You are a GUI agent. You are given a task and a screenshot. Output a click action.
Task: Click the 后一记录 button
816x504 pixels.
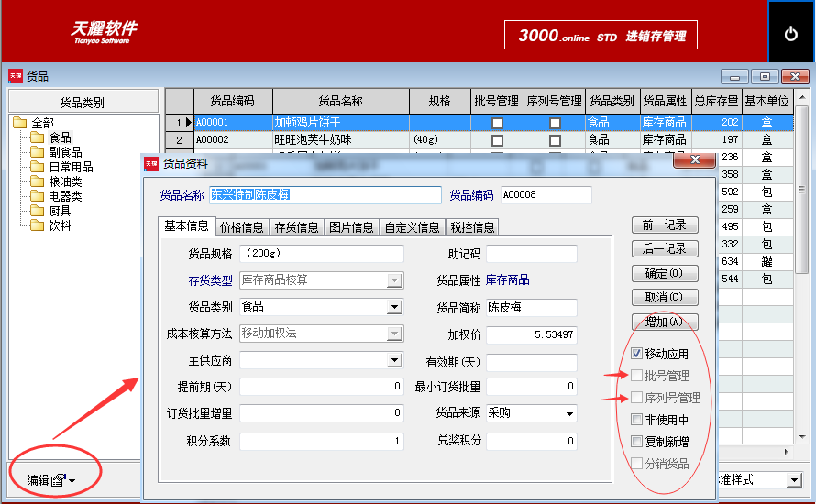coord(665,248)
